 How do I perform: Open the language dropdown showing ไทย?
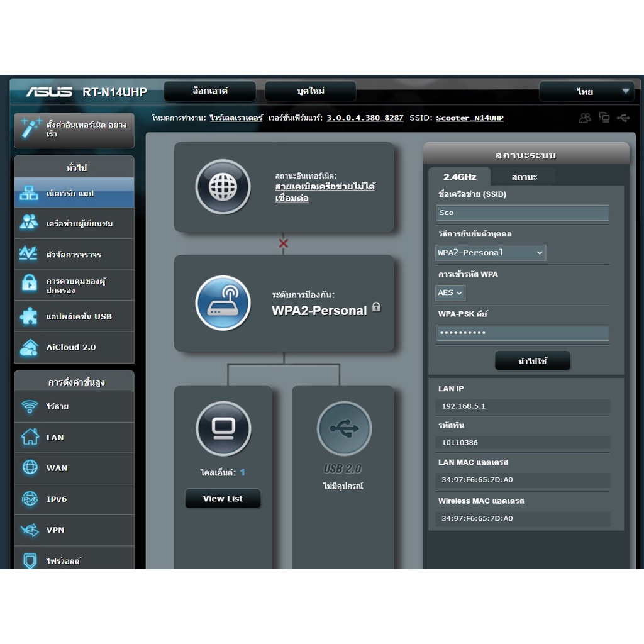586,91
